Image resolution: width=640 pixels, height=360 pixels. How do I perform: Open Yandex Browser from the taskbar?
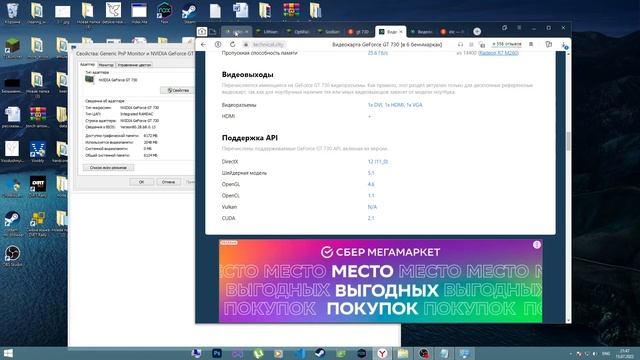[x=382, y=353]
